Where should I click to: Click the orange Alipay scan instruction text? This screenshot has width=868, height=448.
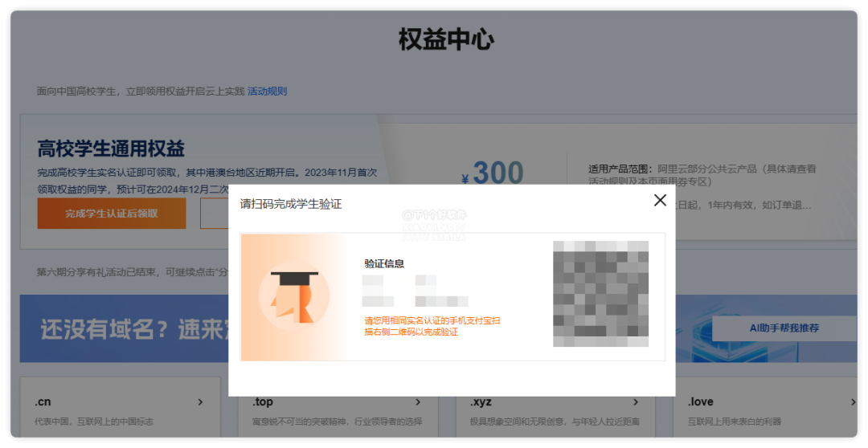432,326
